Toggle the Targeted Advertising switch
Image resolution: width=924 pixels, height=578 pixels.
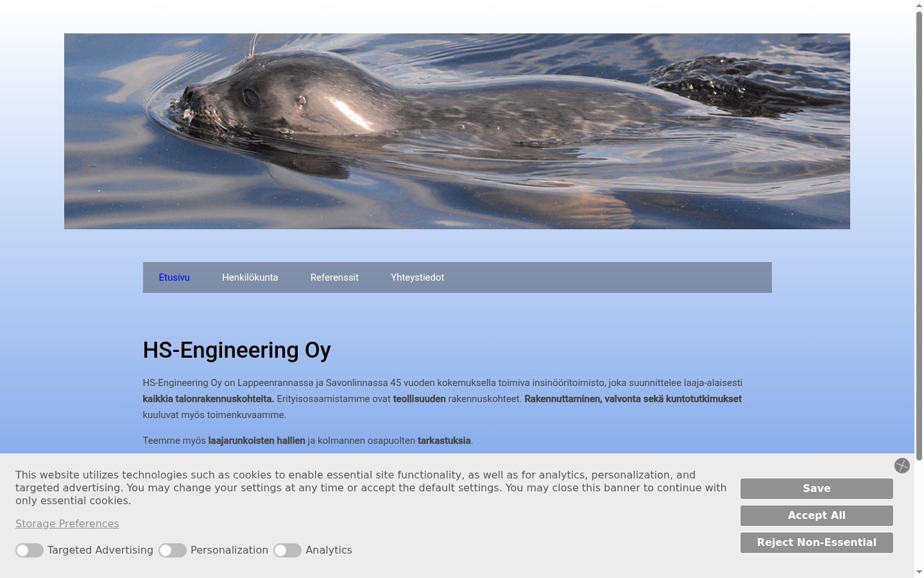tap(30, 550)
